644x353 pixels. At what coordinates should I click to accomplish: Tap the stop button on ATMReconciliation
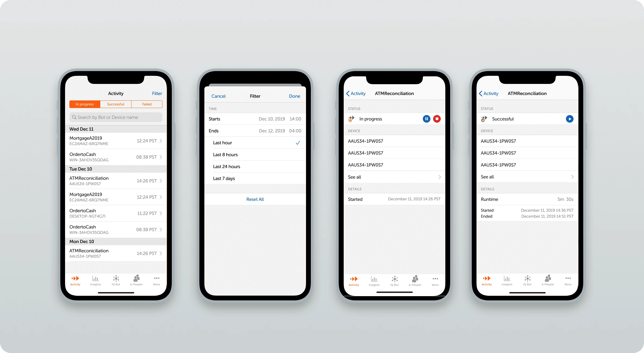(x=437, y=119)
